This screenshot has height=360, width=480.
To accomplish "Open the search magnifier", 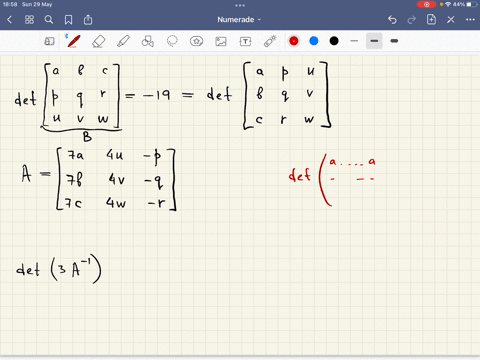I will click(x=49, y=20).
